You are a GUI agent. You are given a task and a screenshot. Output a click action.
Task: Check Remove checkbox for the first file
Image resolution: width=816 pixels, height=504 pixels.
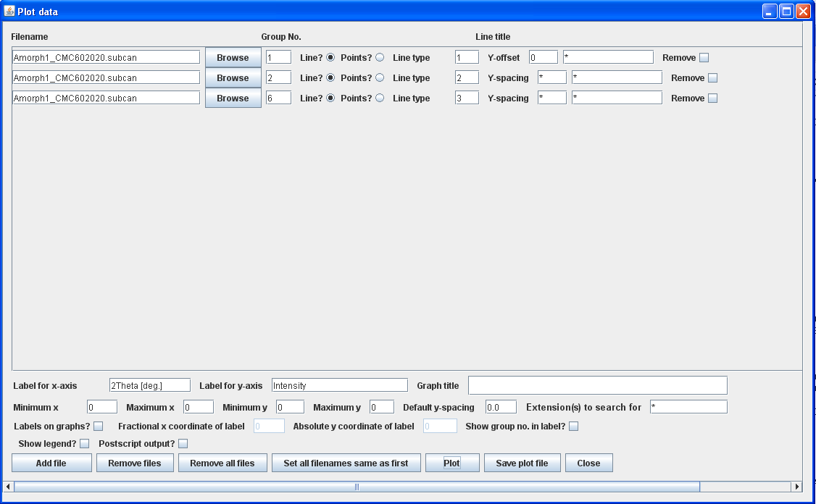coord(704,58)
